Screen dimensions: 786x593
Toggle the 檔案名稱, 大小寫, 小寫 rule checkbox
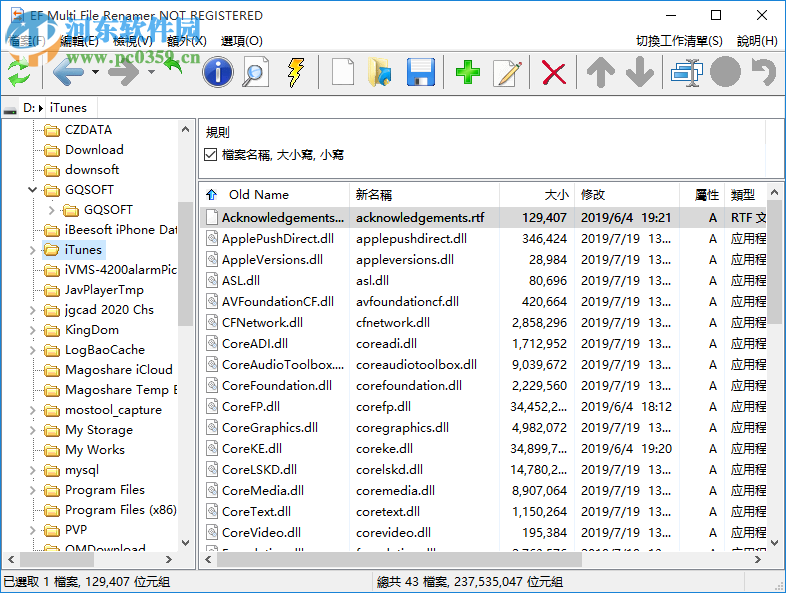point(211,154)
